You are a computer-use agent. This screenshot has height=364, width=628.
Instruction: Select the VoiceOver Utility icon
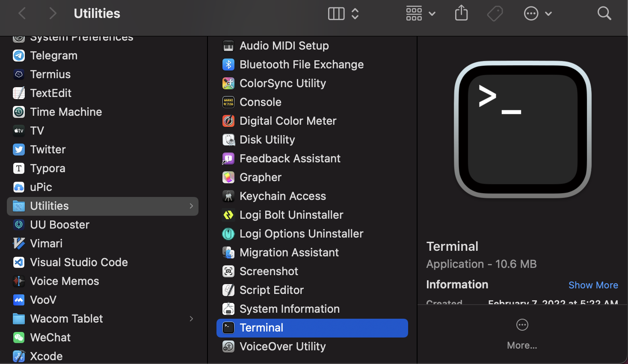click(x=228, y=346)
